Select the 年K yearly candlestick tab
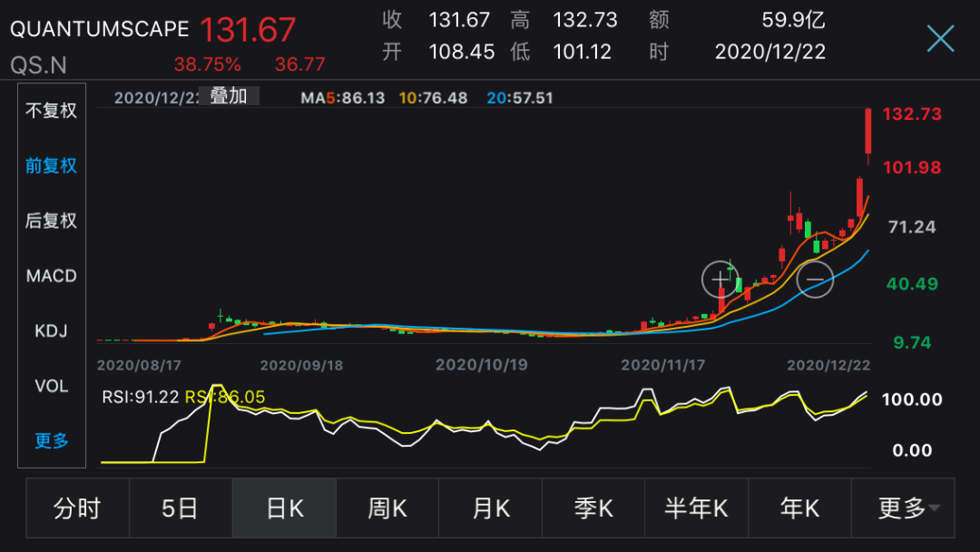The height and width of the screenshot is (552, 980). click(x=799, y=508)
